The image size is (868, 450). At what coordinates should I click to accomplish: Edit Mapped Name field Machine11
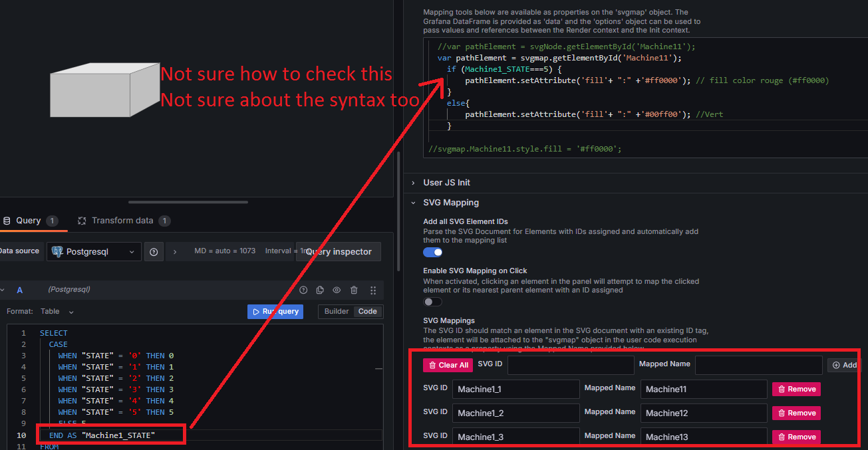704,389
